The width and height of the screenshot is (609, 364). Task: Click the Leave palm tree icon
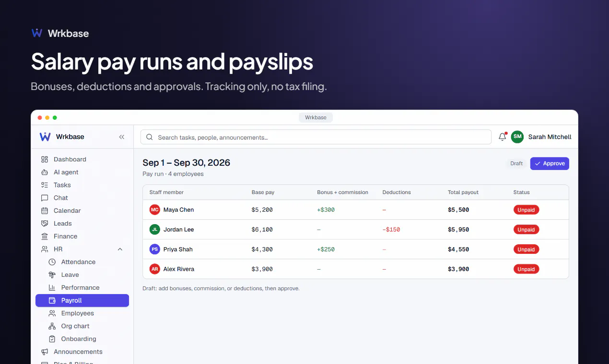click(x=52, y=275)
